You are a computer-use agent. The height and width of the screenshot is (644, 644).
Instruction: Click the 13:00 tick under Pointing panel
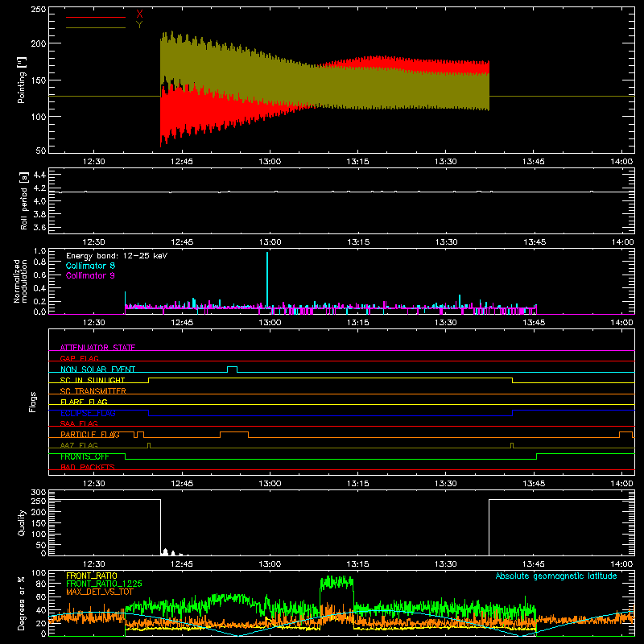click(270, 161)
